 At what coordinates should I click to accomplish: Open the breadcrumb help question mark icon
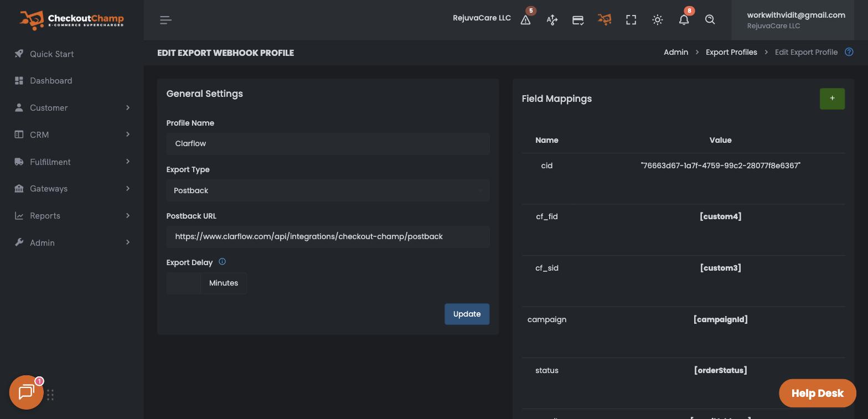(849, 52)
